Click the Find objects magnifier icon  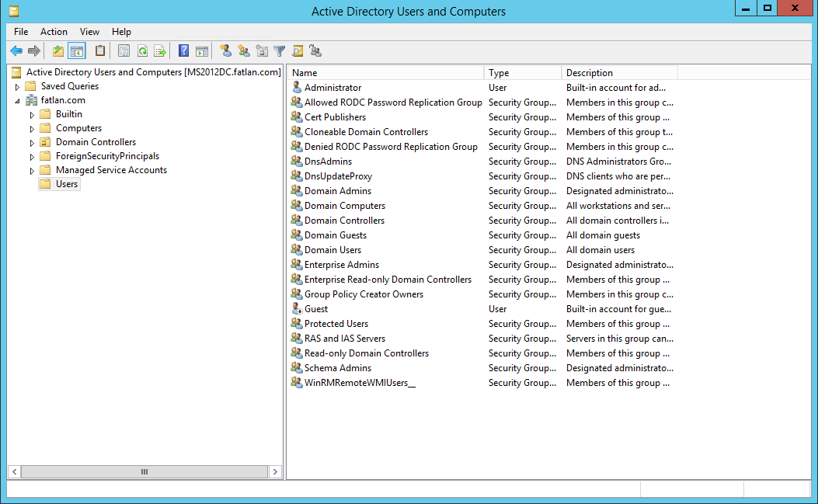pyautogui.click(x=298, y=51)
